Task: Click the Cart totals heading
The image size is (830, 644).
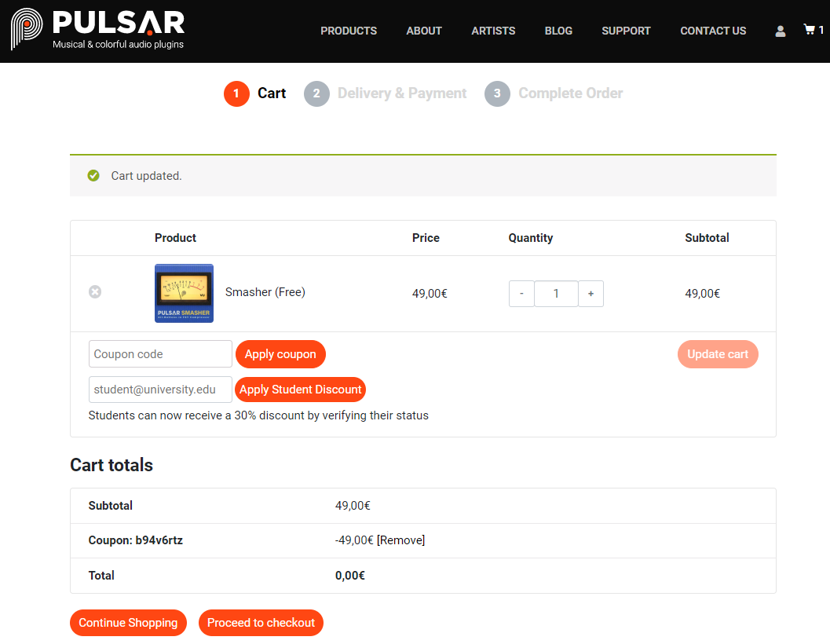Action: pos(112,465)
